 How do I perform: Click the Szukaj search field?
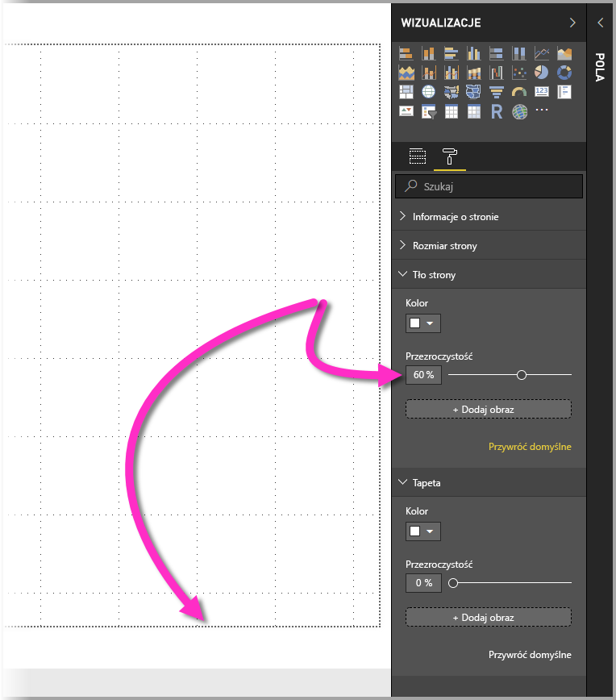click(489, 186)
